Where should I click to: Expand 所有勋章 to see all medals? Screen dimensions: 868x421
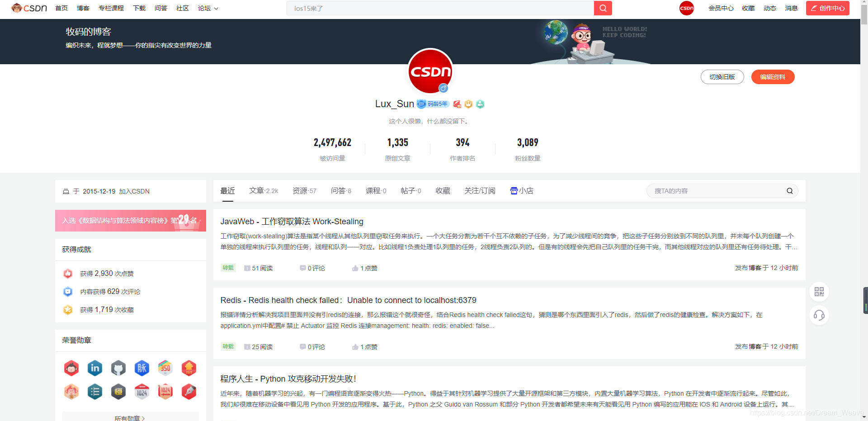click(130, 418)
